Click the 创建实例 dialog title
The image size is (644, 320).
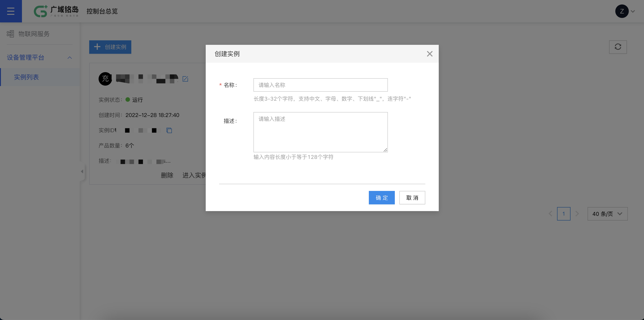point(227,54)
